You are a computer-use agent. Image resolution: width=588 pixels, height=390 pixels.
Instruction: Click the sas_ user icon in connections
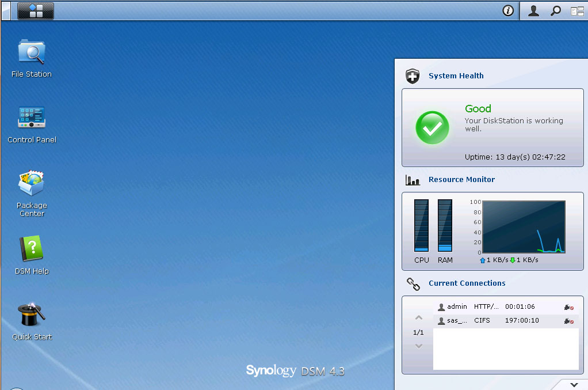pos(441,320)
